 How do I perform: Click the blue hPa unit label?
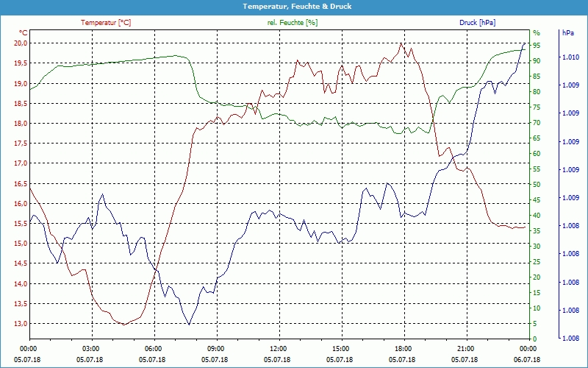pyautogui.click(x=568, y=33)
